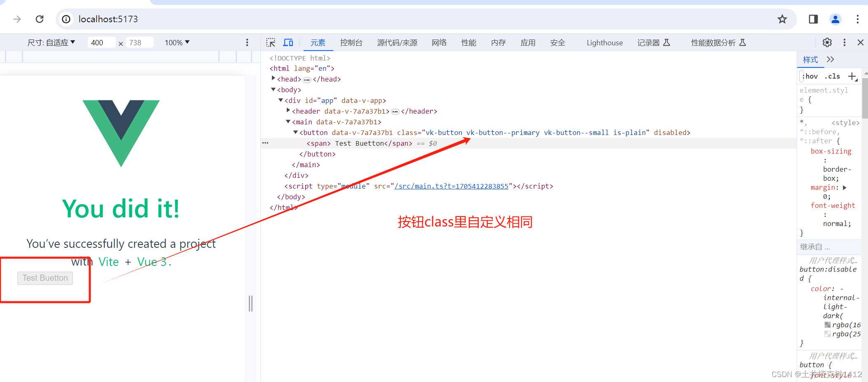Click the element.style rule selector
The height and width of the screenshot is (382, 868).
tap(824, 95)
